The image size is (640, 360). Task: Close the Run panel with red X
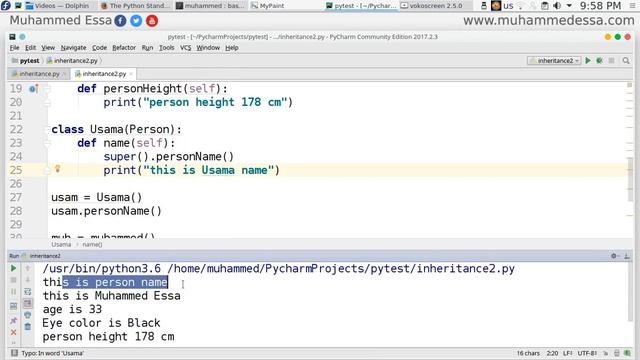pos(13,332)
